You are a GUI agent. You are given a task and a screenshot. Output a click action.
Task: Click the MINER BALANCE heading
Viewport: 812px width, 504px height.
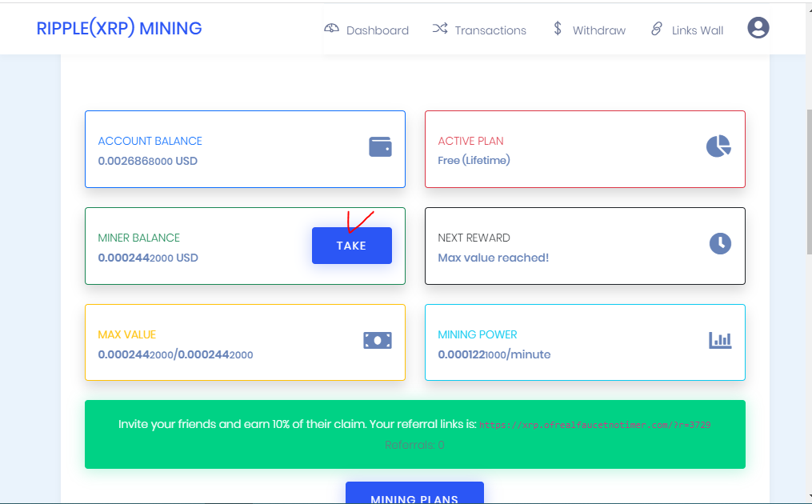click(138, 238)
